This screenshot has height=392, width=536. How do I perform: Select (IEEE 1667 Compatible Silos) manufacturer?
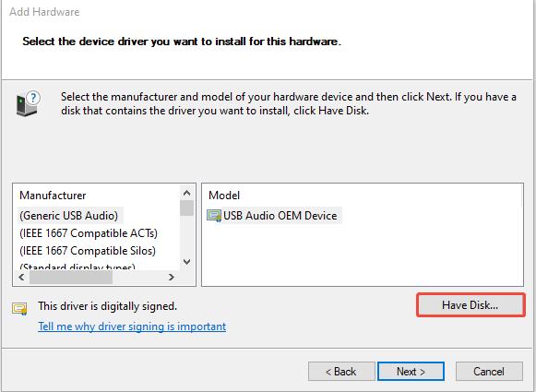[88, 251]
